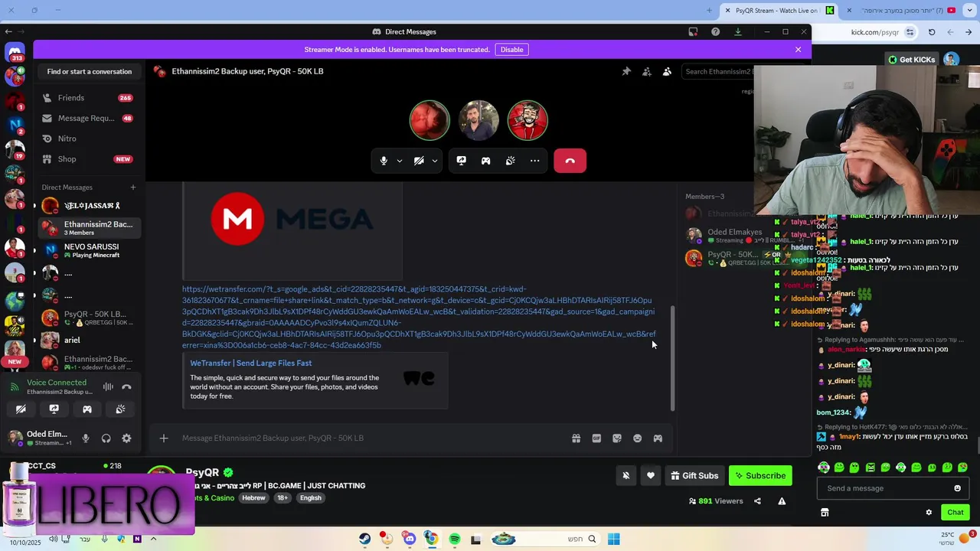Image resolution: width=980 pixels, height=551 pixels.
Task: Open Steam from the taskbar
Action: click(x=364, y=539)
